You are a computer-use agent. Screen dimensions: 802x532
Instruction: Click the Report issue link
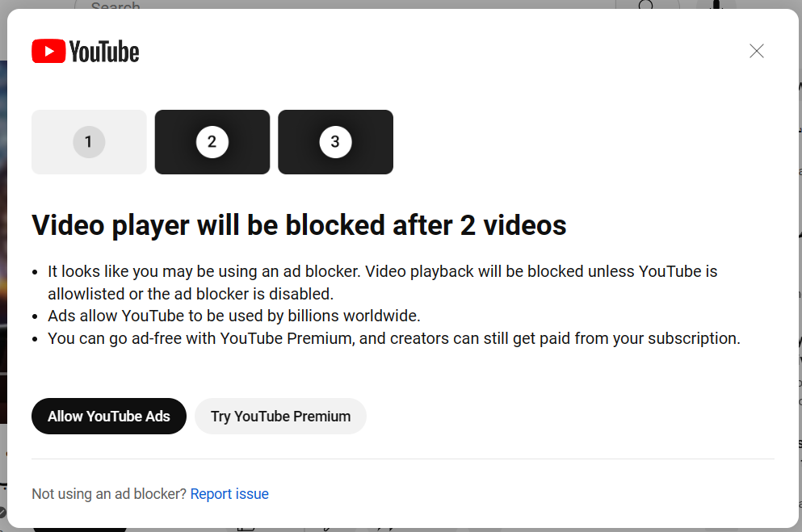[x=229, y=493]
